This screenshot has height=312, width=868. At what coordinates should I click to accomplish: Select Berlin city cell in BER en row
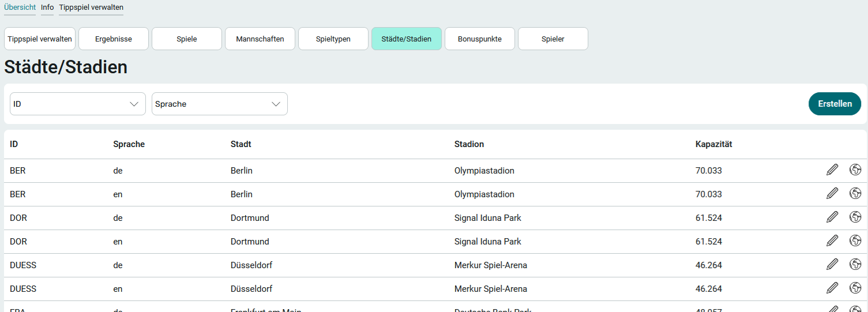[242, 194]
